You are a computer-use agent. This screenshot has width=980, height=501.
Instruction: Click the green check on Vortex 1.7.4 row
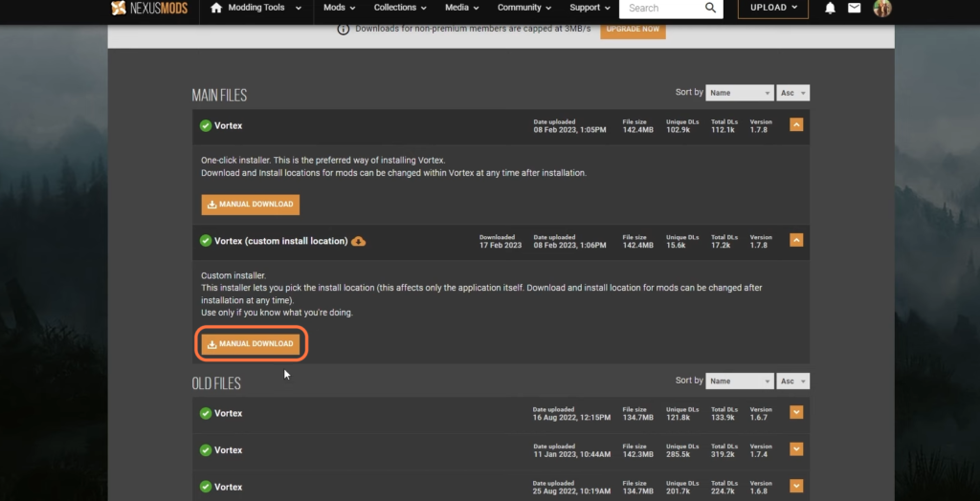[206, 449]
